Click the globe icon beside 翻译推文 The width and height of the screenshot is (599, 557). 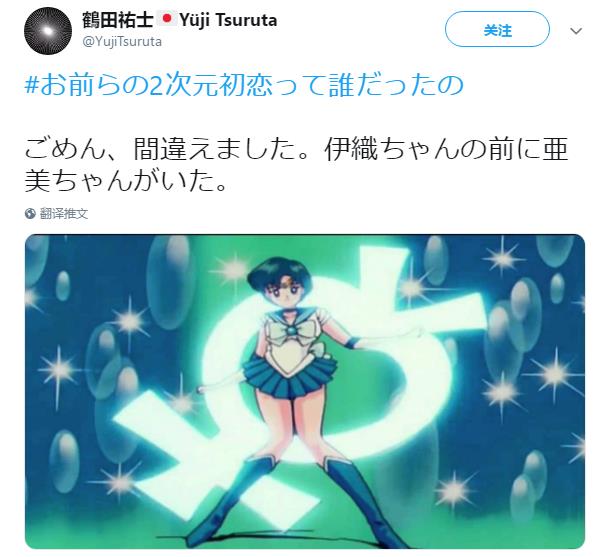30,214
